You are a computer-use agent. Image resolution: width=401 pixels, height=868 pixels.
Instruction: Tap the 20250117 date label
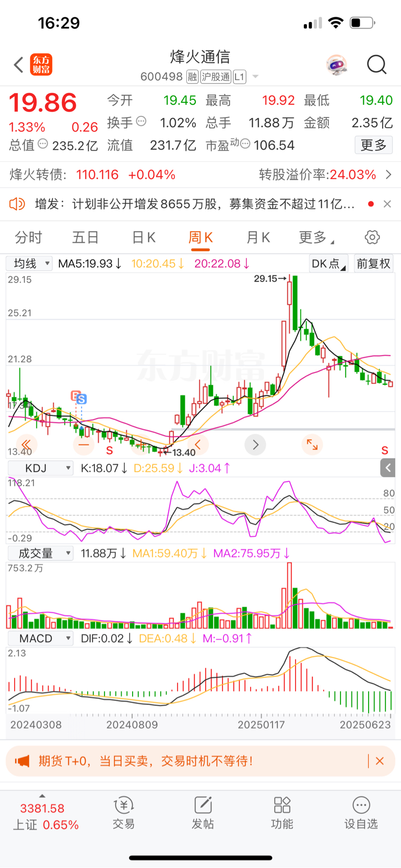tap(261, 725)
